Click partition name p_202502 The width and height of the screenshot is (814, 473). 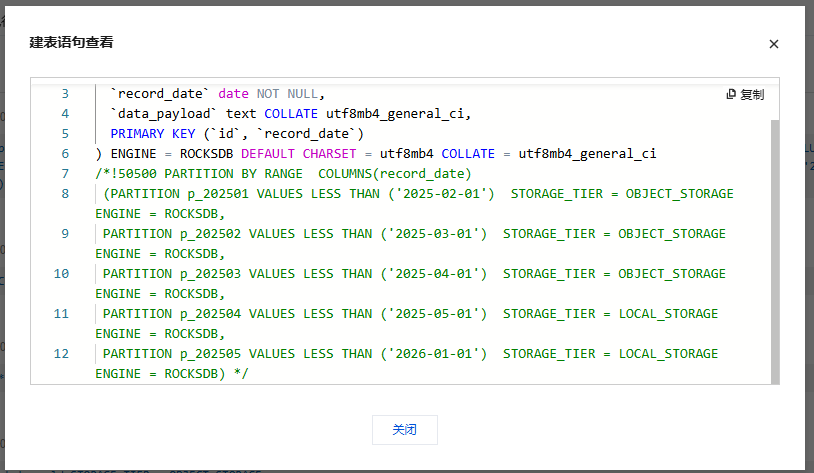[210, 234]
